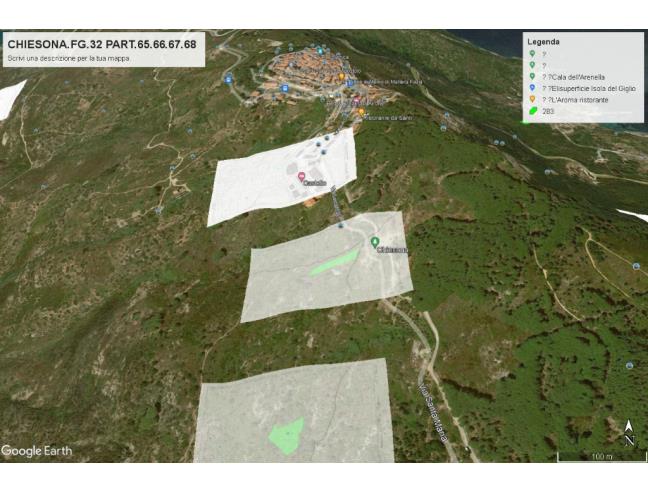Click the 283 legend label
The image size is (648, 492).
(x=548, y=112)
